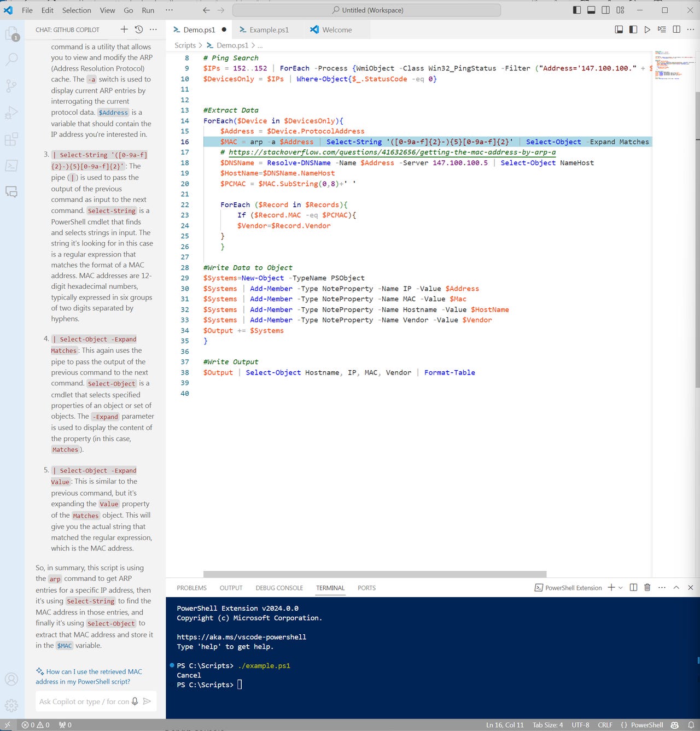Open the Extensions view
The width and height of the screenshot is (700, 731).
pyautogui.click(x=11, y=139)
